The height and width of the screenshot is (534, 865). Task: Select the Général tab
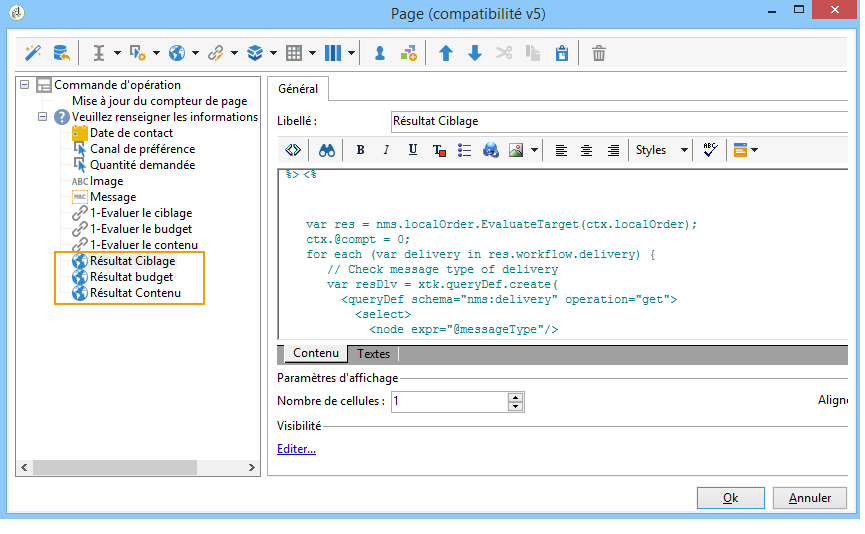pos(298,89)
